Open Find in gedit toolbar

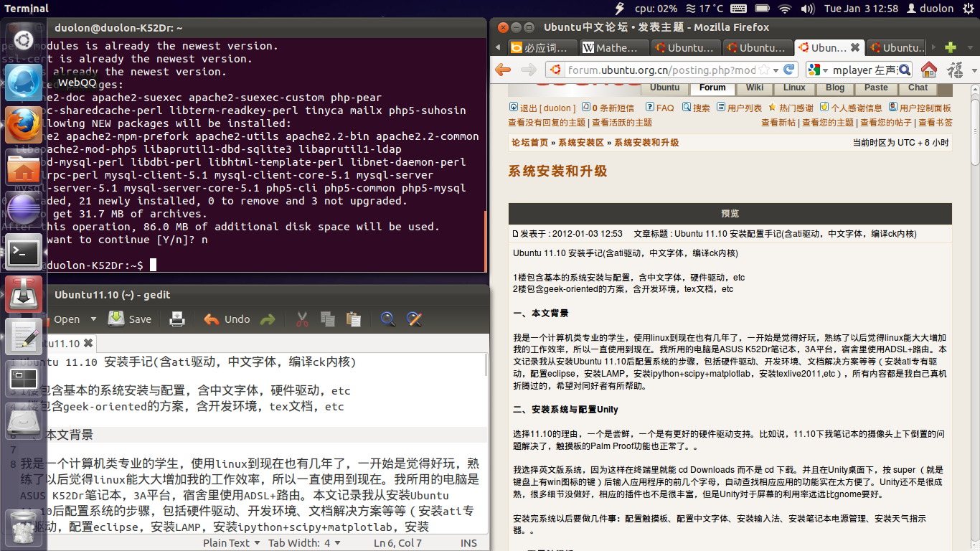(387, 319)
